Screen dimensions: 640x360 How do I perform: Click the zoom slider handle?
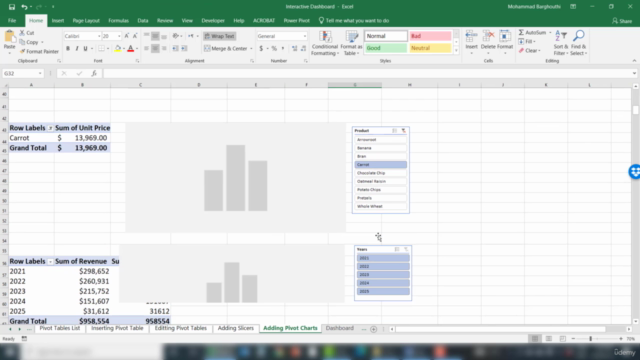tap(590, 338)
